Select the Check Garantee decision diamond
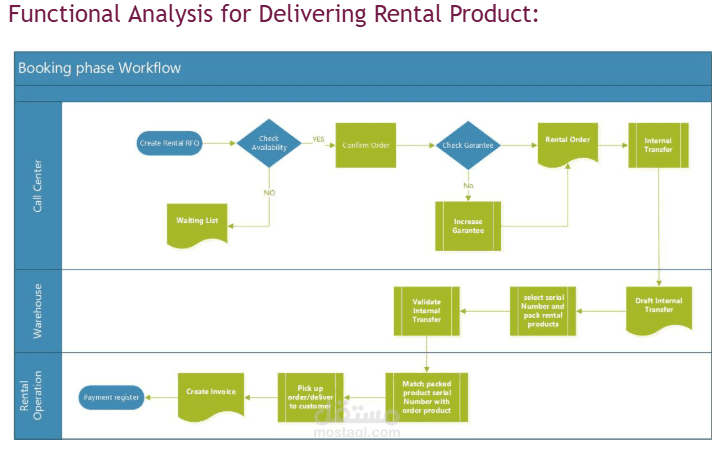The width and height of the screenshot is (715, 449). tap(468, 145)
